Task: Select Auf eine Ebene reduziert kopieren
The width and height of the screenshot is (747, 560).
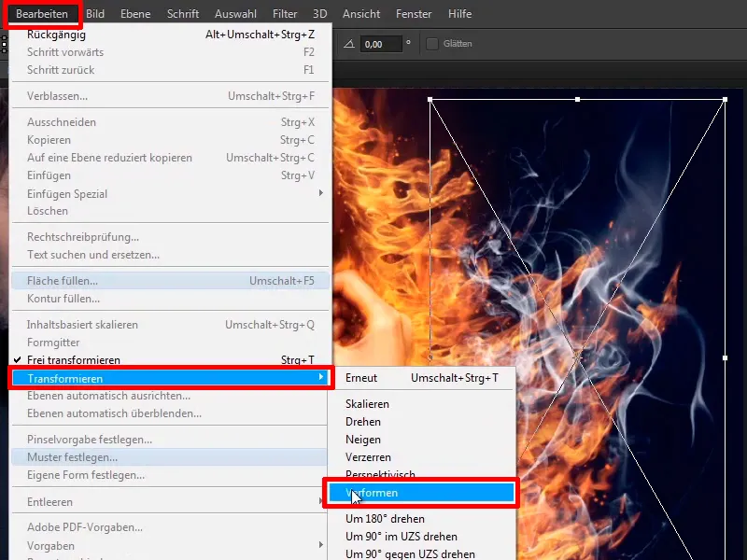Action: coord(171,157)
